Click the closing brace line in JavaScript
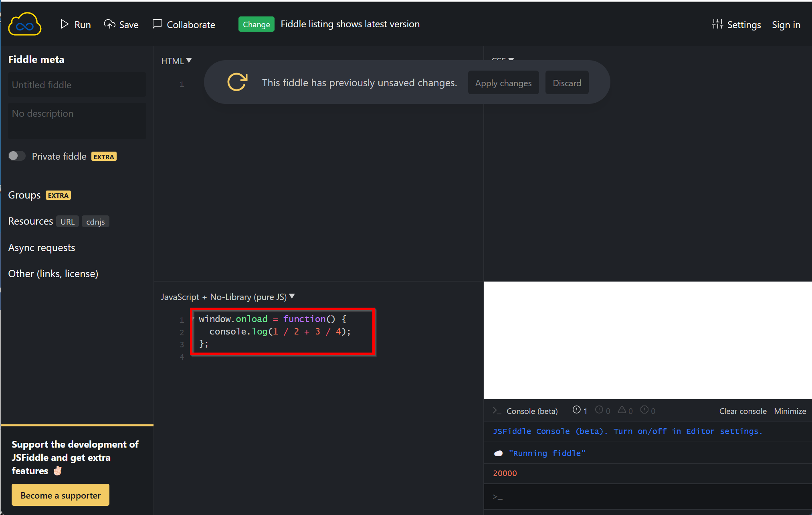This screenshot has height=515, width=812. click(204, 344)
